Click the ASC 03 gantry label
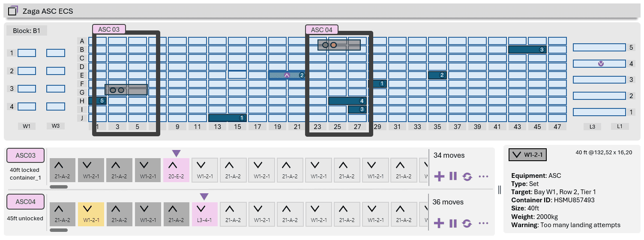The width and height of the screenshot is (644, 240). tap(109, 29)
